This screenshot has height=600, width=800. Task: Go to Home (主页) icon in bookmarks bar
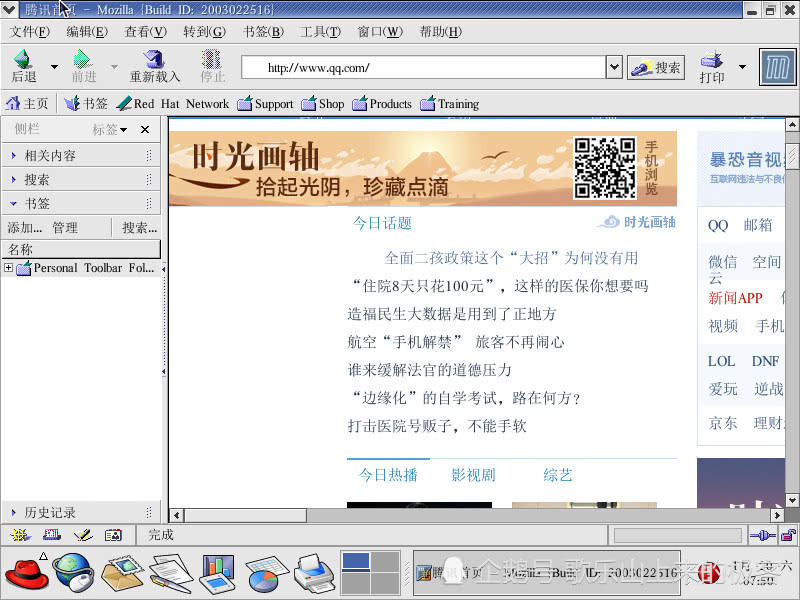click(x=13, y=104)
